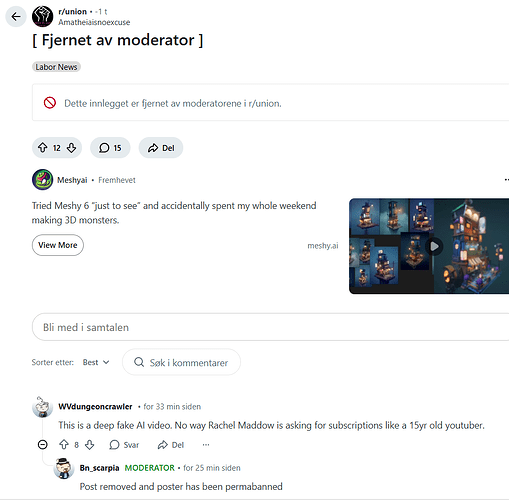Go back using the arrow button
Image resolution: width=509 pixels, height=500 pixels.
(x=16, y=16)
